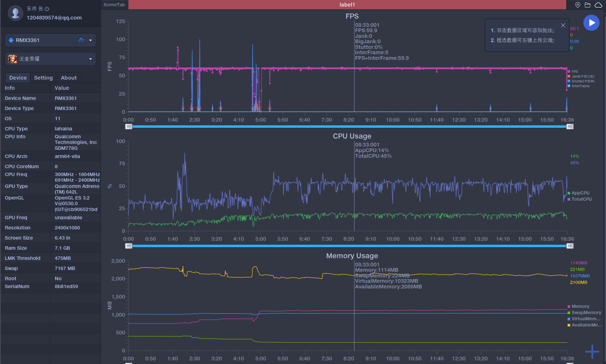The image size is (606, 364).
Task: Toggle SwapMemory series in Memory legend
Action: tap(586, 312)
